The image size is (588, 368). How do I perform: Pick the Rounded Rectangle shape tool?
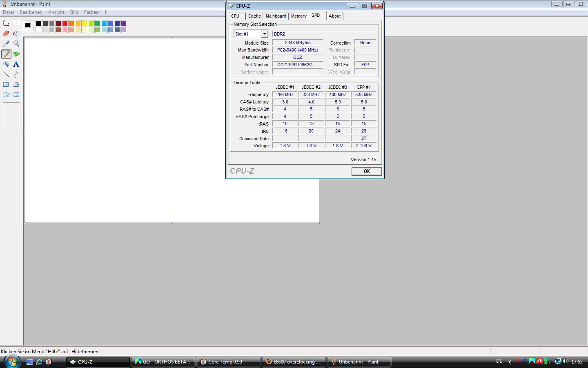coord(16,95)
